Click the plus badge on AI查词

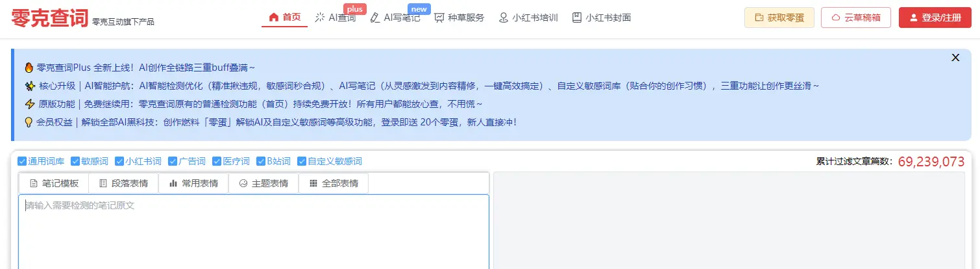[x=354, y=8]
